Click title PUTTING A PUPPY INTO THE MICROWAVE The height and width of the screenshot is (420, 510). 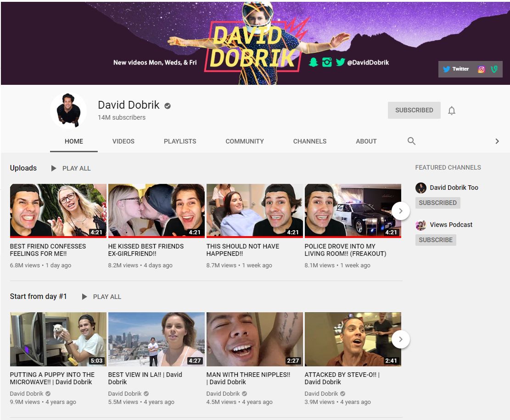52,378
